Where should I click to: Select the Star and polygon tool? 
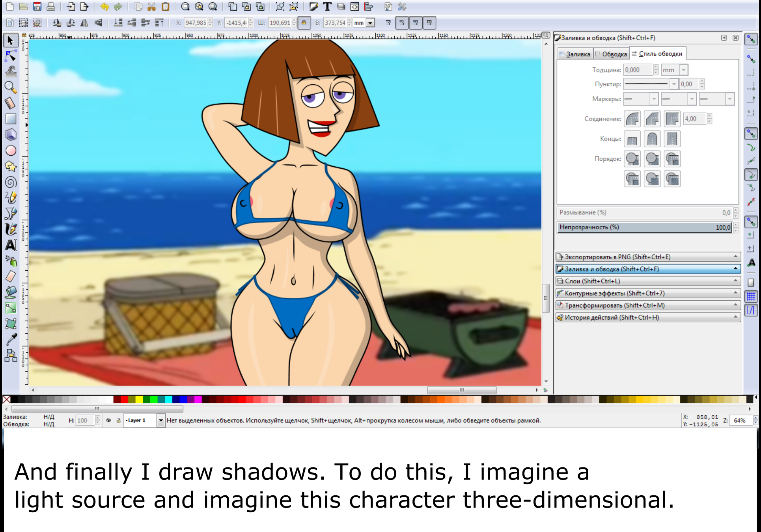point(11,166)
